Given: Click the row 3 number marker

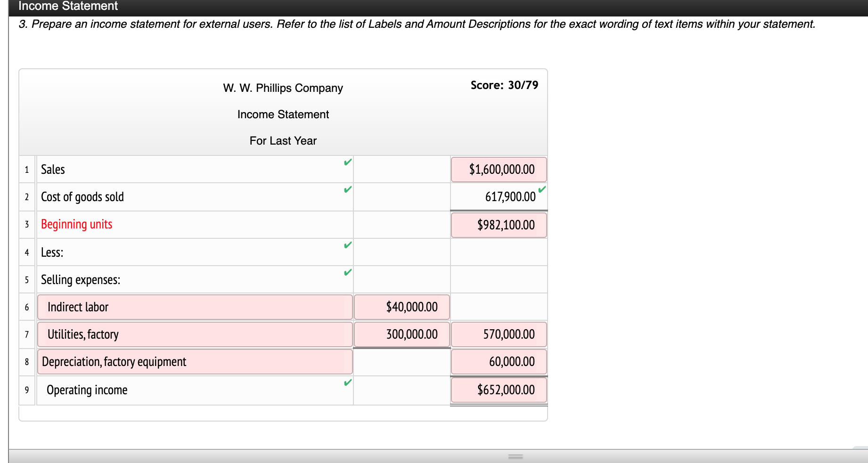Looking at the screenshot, I should [27, 224].
